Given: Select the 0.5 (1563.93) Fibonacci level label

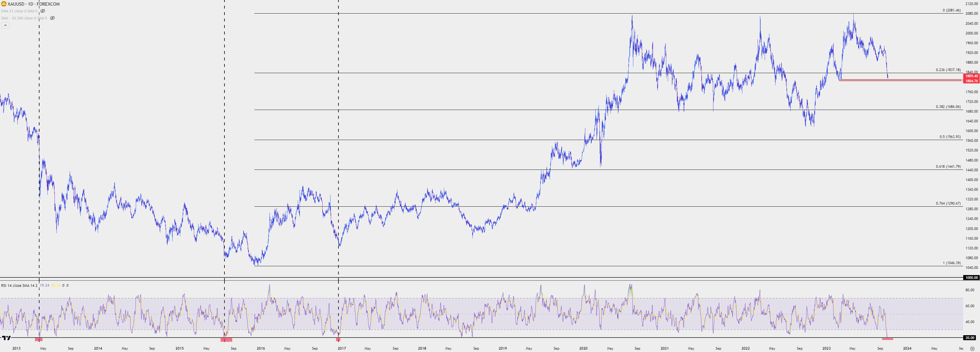Looking at the screenshot, I should (x=950, y=137).
